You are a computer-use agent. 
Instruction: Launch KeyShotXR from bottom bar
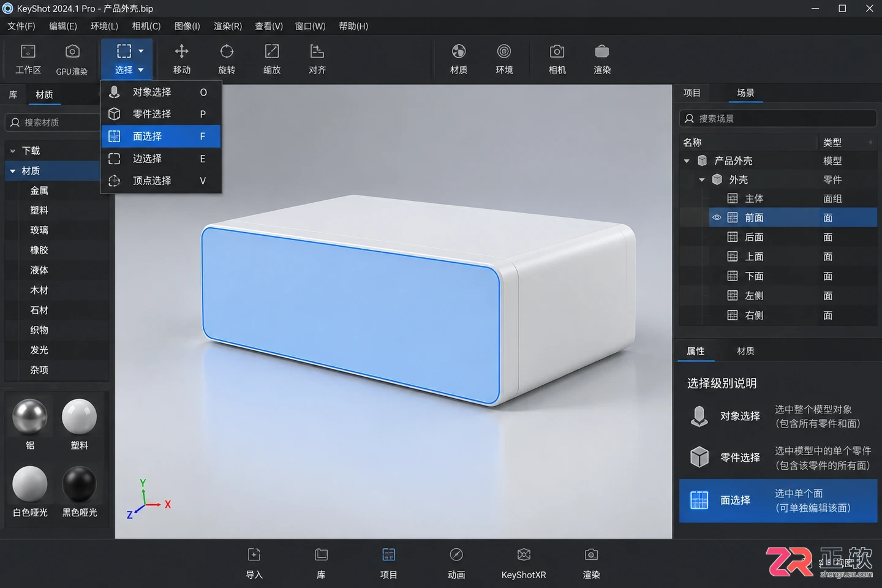(x=524, y=563)
